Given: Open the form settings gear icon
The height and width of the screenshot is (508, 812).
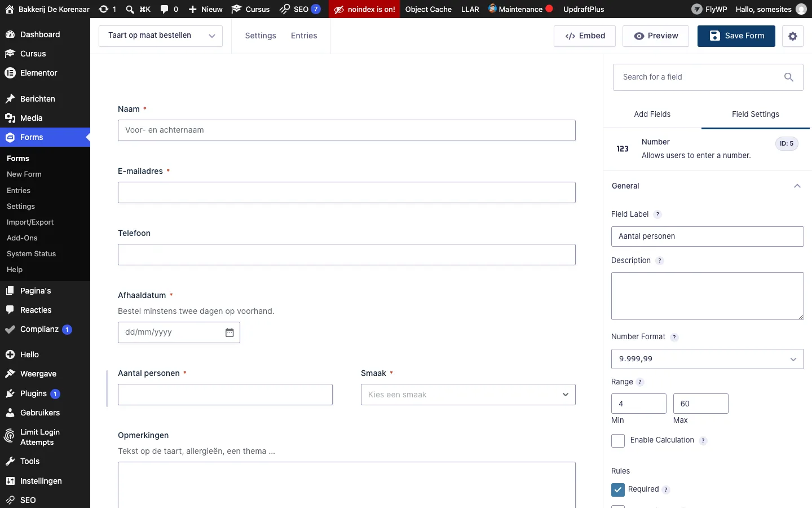Looking at the screenshot, I should pos(792,36).
